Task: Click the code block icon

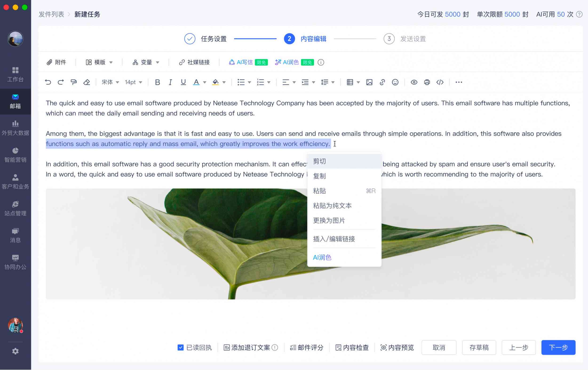Action: [x=441, y=82]
